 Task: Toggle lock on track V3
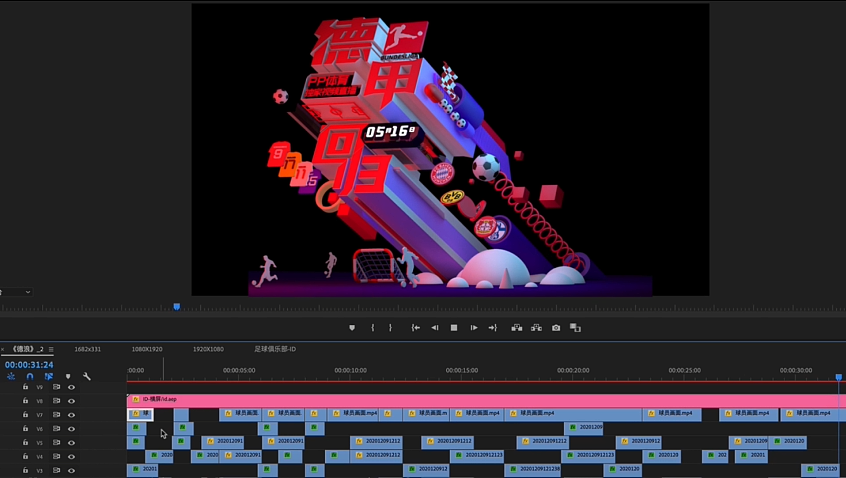coord(25,470)
